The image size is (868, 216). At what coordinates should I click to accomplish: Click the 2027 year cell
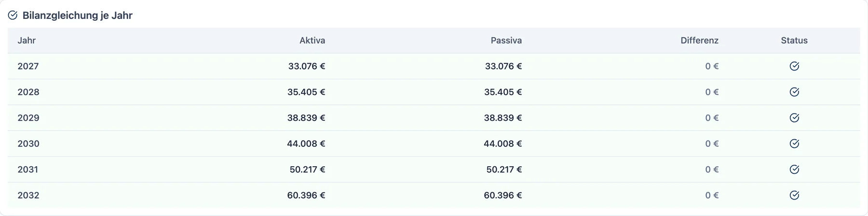point(28,66)
